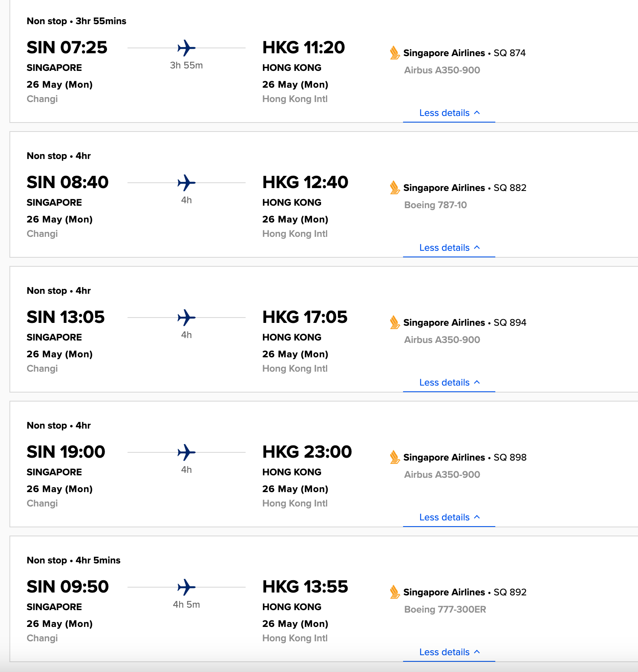Click the HKG 23:00 arrival time

coord(307,452)
